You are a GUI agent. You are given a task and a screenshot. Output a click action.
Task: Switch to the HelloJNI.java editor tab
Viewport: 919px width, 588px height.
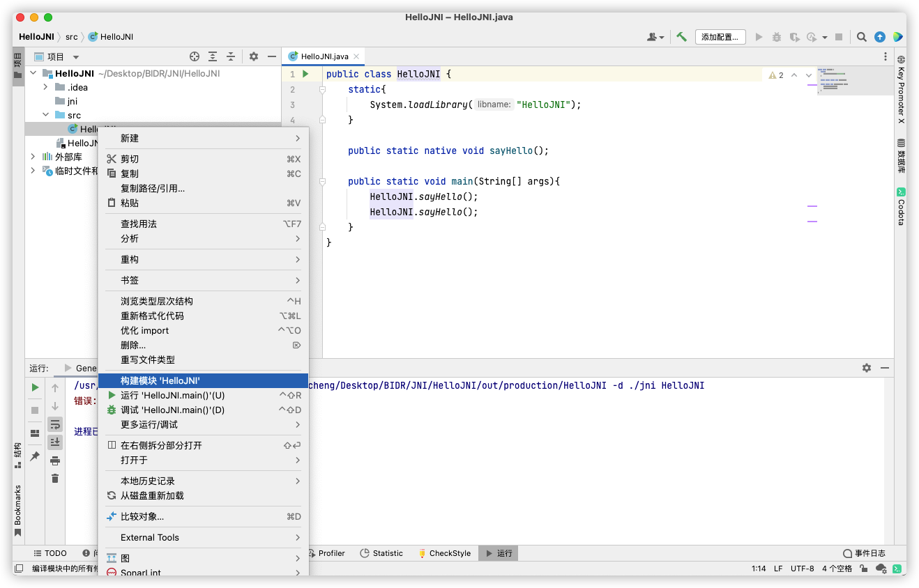point(324,56)
